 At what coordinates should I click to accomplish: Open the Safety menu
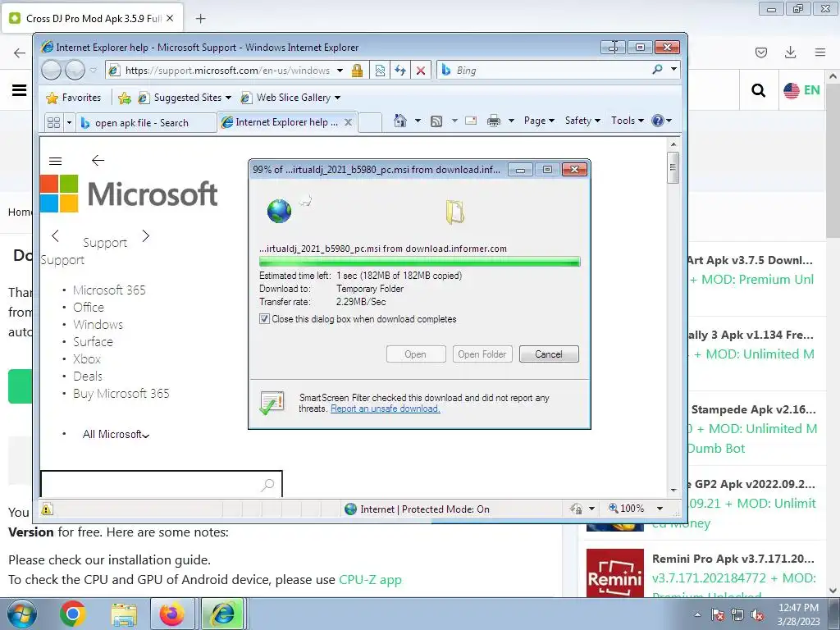[x=583, y=121]
